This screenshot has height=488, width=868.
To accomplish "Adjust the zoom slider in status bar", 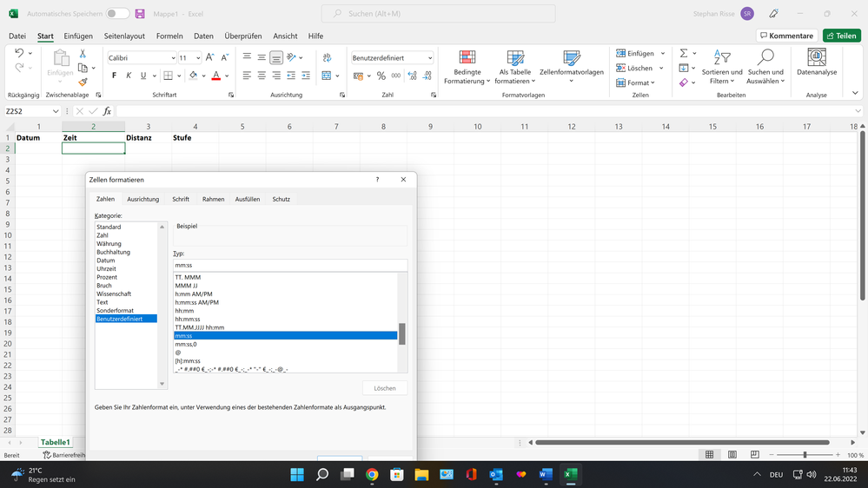I will pyautogui.click(x=805, y=455).
